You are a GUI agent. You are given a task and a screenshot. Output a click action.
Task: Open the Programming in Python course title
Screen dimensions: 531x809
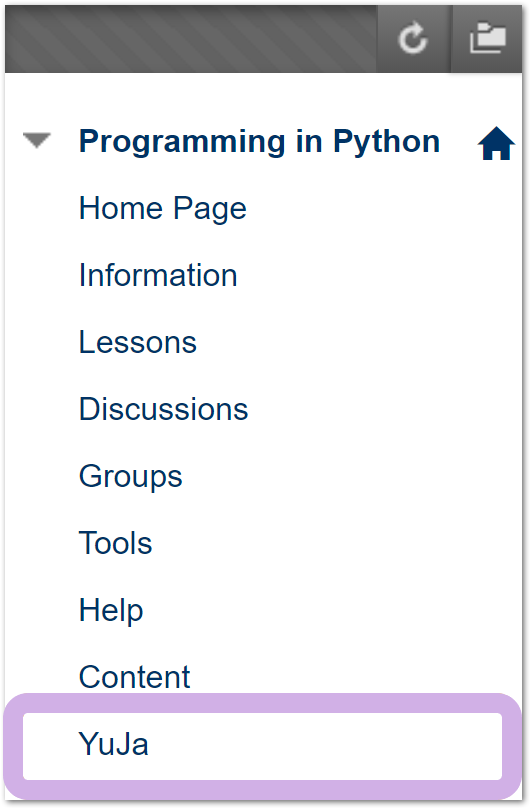click(x=259, y=141)
